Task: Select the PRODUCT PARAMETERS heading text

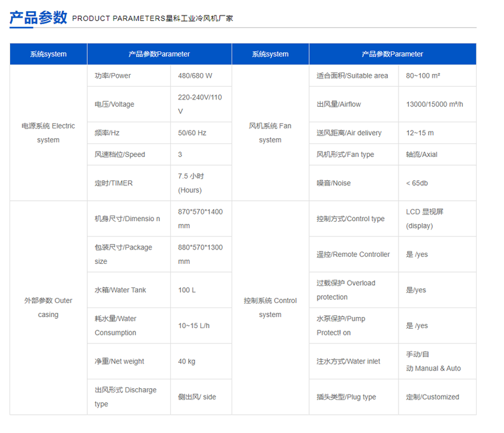Action: point(117,18)
